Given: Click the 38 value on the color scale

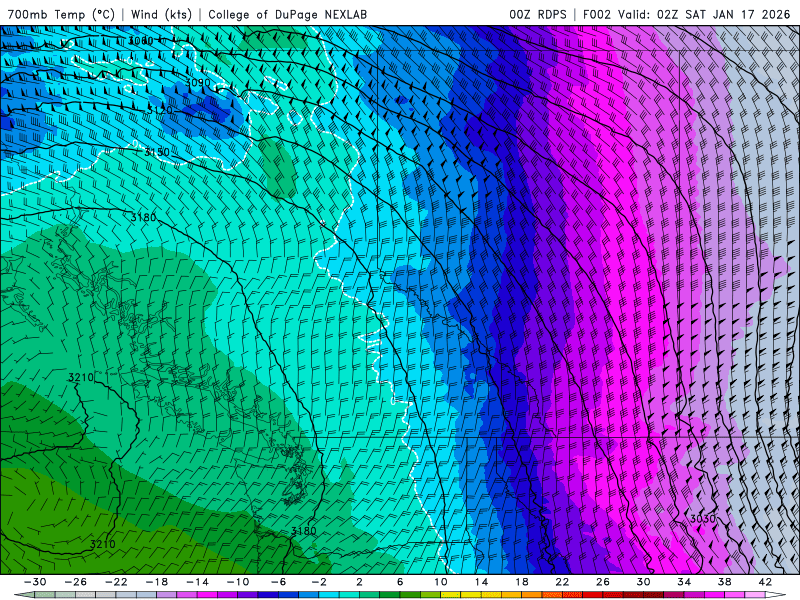Looking at the screenshot, I should click(x=724, y=582).
